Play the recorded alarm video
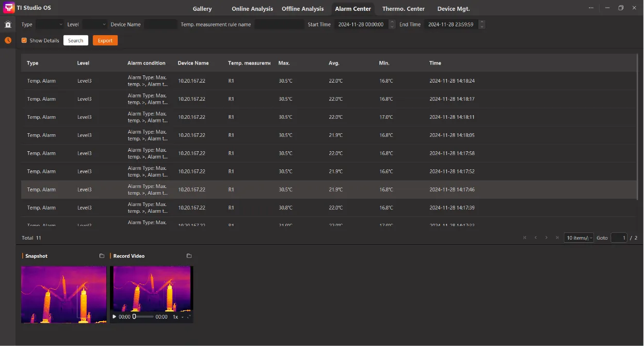Image resolution: width=644 pixels, height=346 pixels. (115, 317)
